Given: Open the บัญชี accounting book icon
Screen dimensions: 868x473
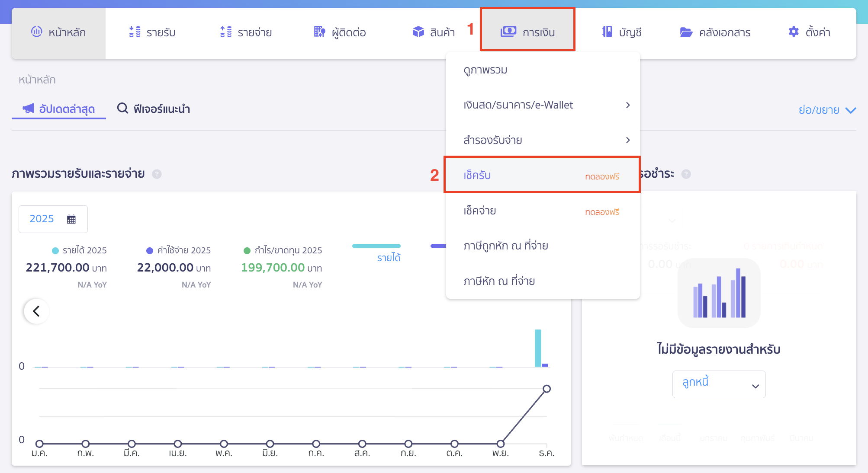Looking at the screenshot, I should [x=607, y=32].
